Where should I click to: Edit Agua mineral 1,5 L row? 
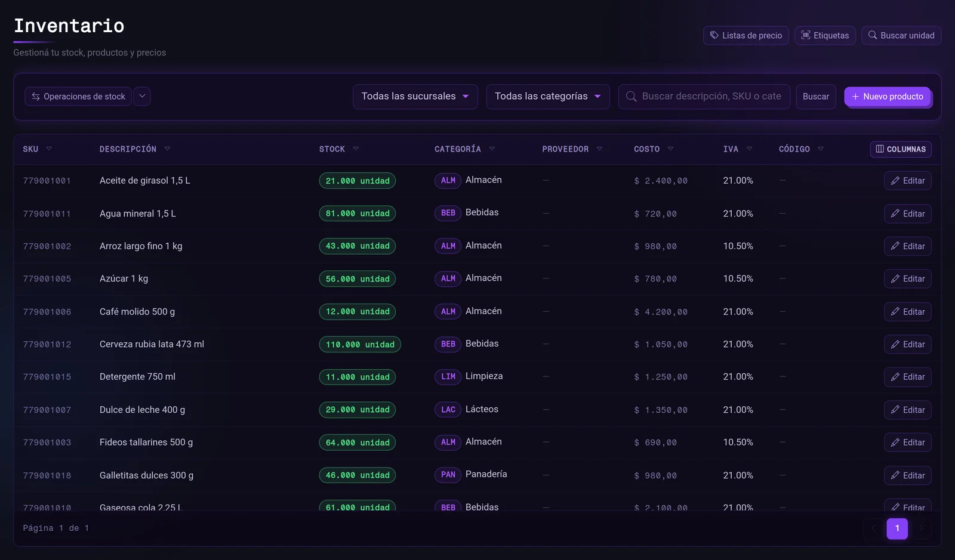click(x=908, y=214)
